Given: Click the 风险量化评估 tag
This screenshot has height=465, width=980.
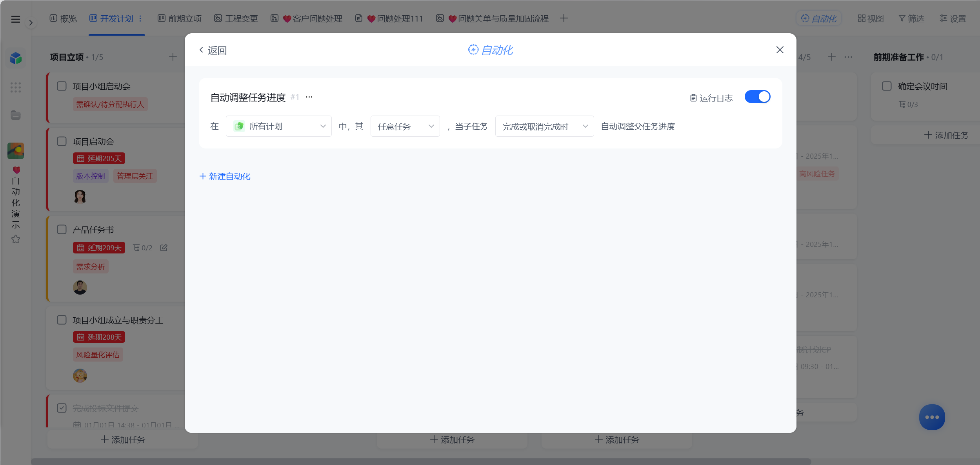Looking at the screenshot, I should [x=98, y=355].
